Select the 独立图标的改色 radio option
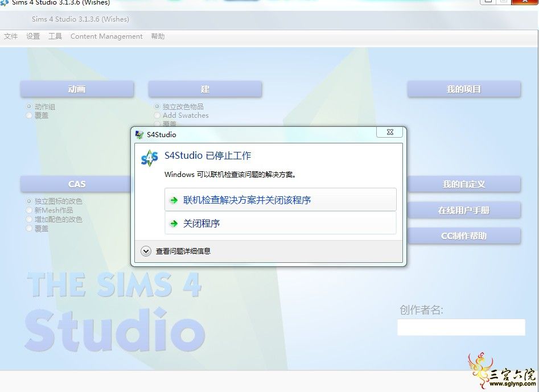Viewport: 539px width, 392px height. [29, 201]
